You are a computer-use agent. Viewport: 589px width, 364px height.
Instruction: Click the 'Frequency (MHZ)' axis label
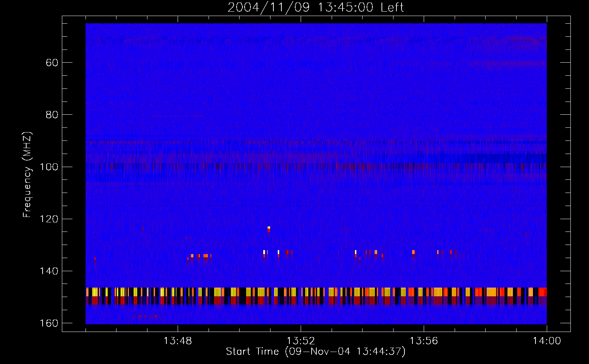(27, 175)
